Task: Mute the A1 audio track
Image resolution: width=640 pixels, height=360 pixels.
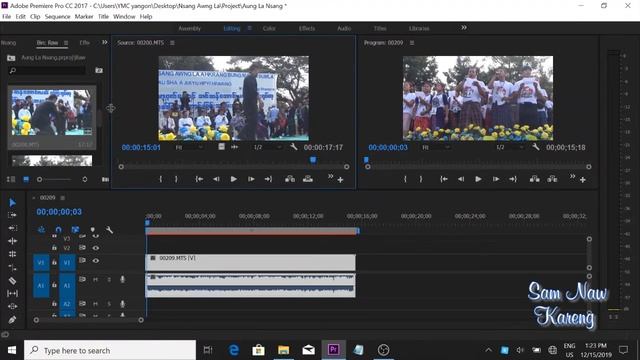Action: coord(95,280)
